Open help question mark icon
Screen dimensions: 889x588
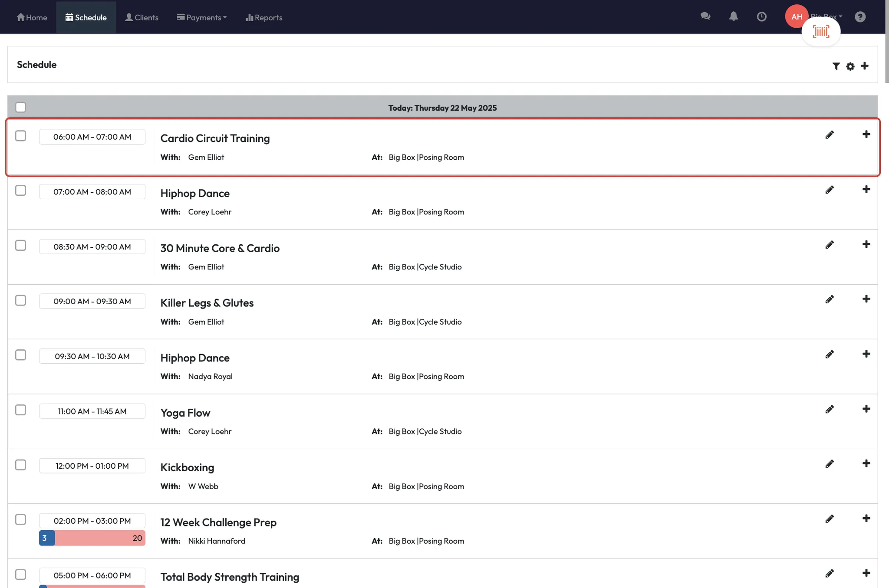(860, 16)
